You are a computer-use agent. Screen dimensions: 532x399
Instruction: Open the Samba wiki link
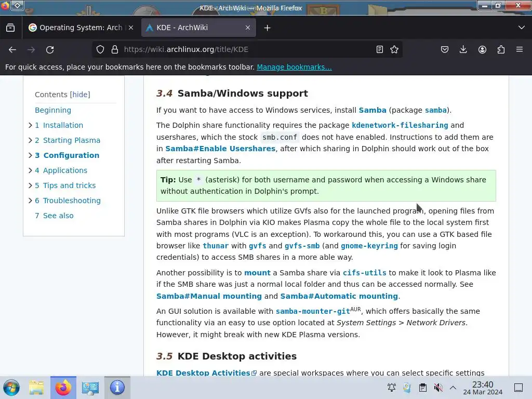pyautogui.click(x=373, y=110)
